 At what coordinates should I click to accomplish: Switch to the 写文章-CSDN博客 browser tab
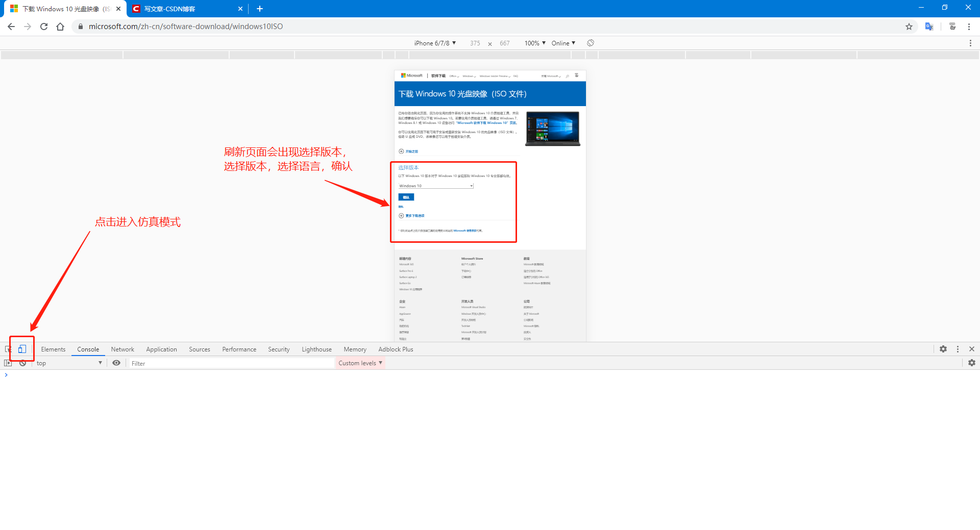tap(188, 9)
